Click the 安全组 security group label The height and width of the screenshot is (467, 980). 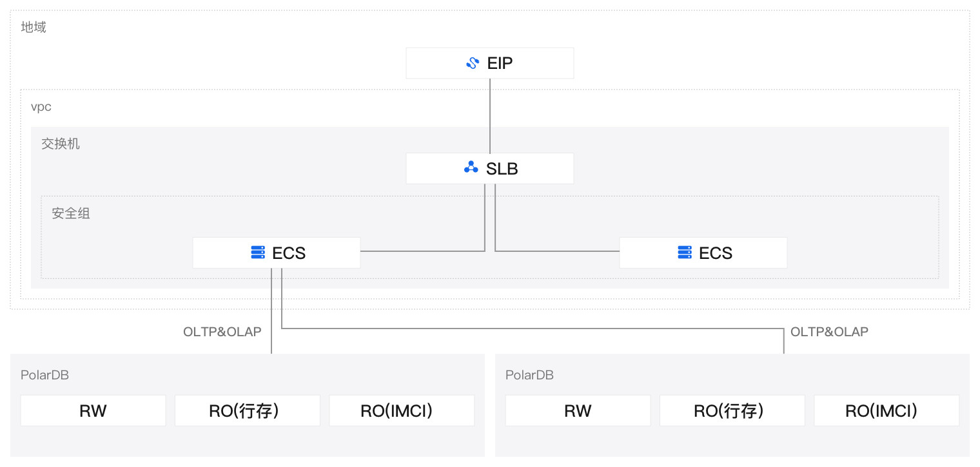point(71,213)
